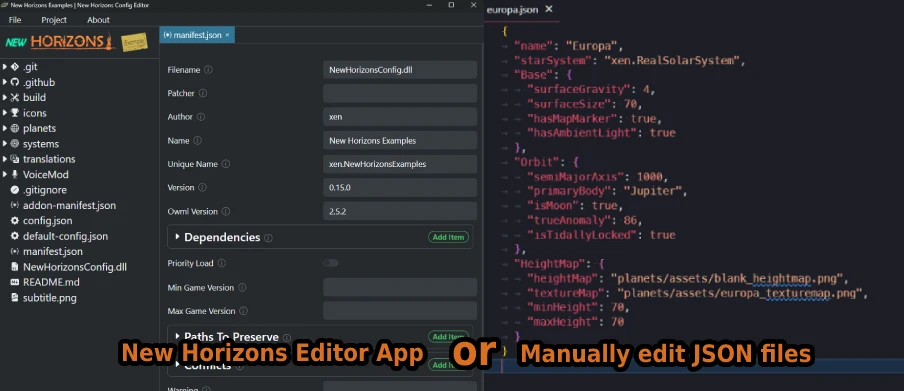Click info icon next to Dependencies
This screenshot has width=904, height=391.
268,238
